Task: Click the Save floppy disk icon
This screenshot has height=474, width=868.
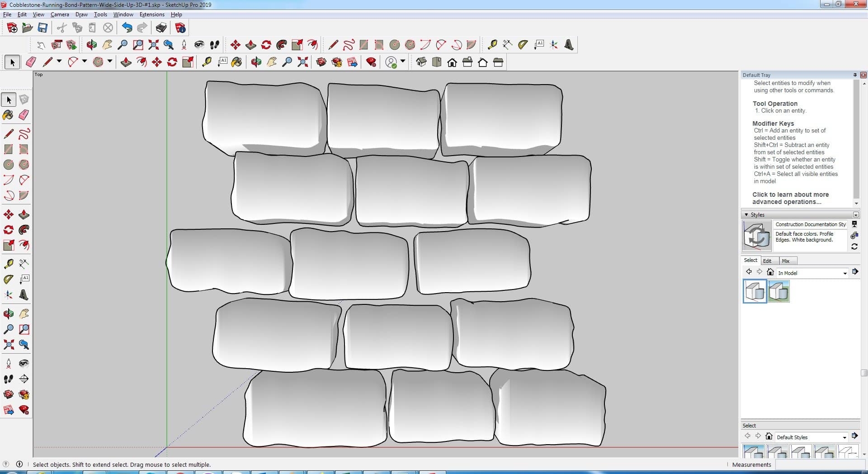Action: click(42, 28)
